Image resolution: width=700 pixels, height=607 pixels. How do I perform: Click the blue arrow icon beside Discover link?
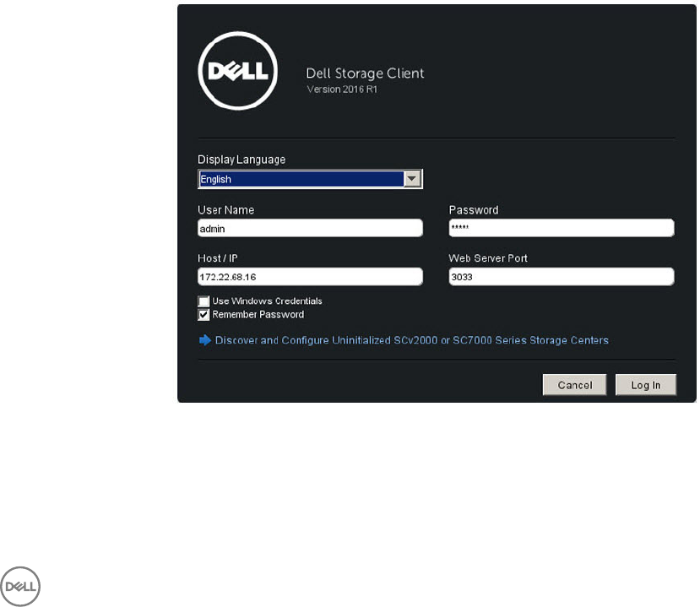point(205,340)
